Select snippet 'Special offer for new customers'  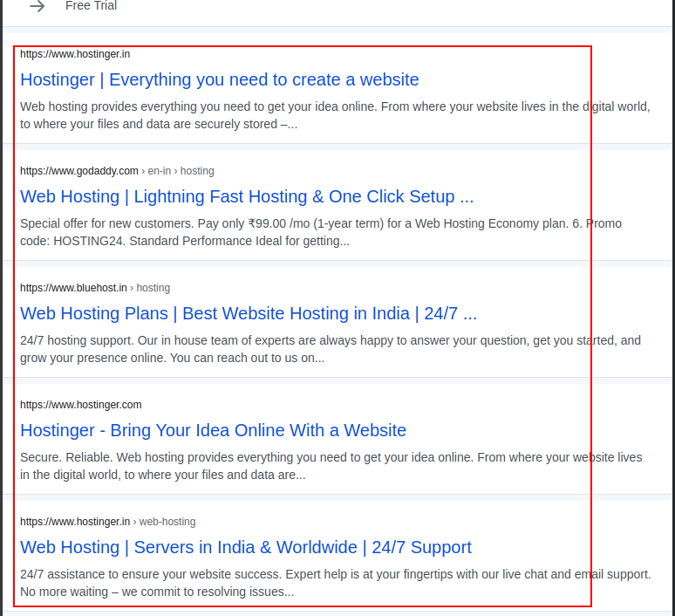point(321,232)
